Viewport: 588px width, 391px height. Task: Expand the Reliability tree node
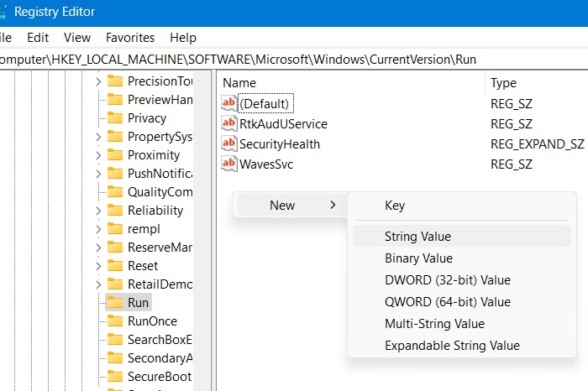pyautogui.click(x=98, y=211)
